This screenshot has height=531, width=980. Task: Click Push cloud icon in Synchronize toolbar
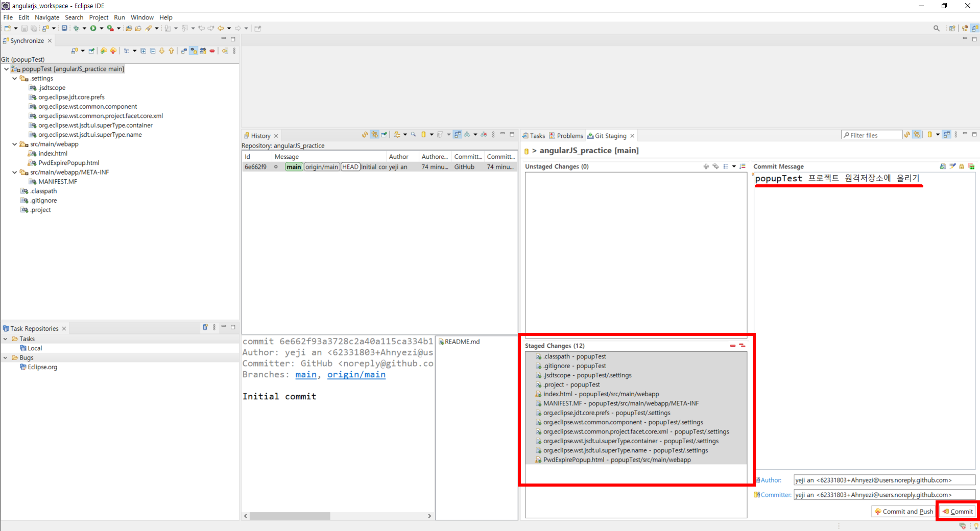click(113, 51)
